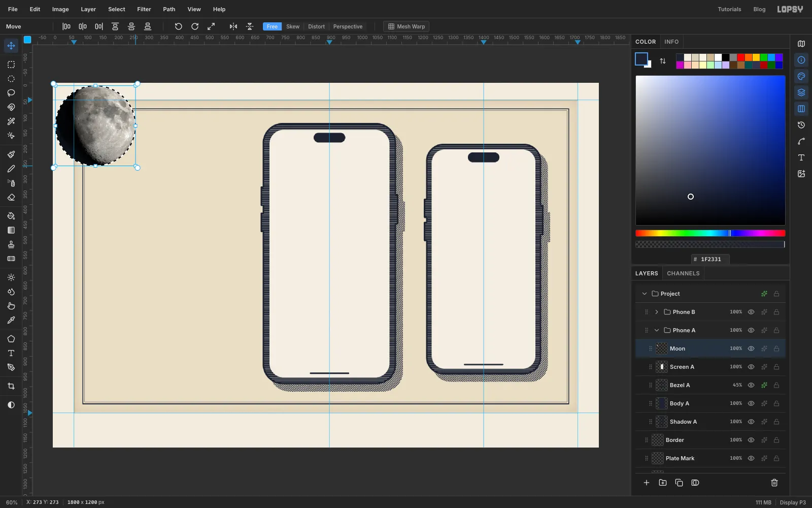Open the Layer menu
The image size is (812, 508).
[x=88, y=9]
